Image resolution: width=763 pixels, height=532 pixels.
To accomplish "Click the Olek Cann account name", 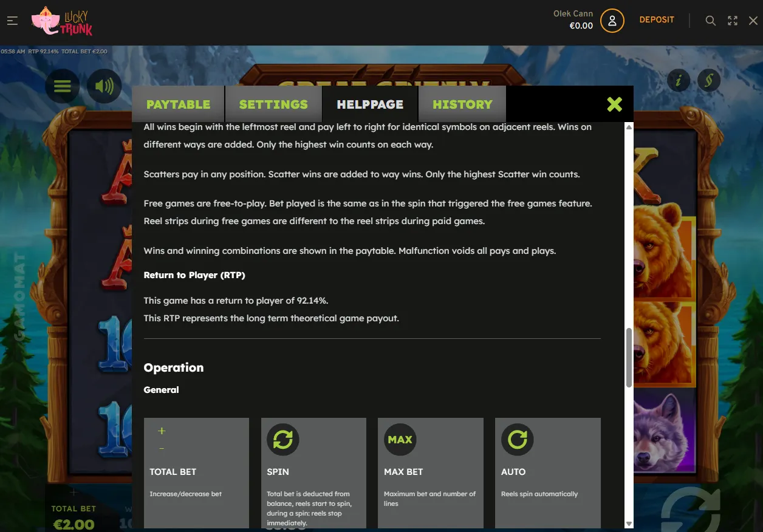I will click(x=573, y=13).
